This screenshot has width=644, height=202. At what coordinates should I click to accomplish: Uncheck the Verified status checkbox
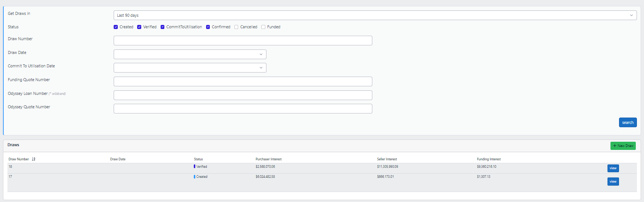(x=139, y=27)
